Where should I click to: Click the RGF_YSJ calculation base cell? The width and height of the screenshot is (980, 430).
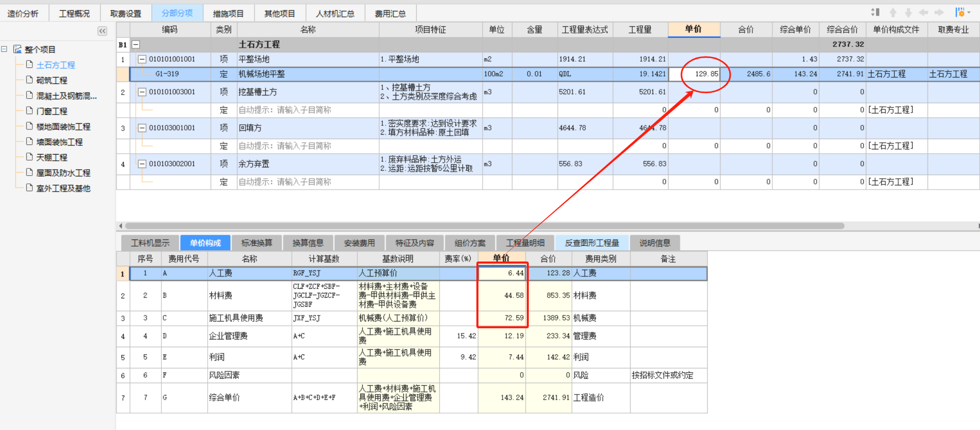tap(324, 273)
